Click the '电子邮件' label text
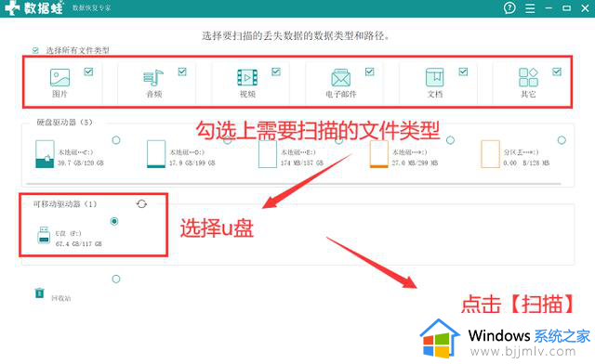The height and width of the screenshot is (364, 595). click(341, 94)
